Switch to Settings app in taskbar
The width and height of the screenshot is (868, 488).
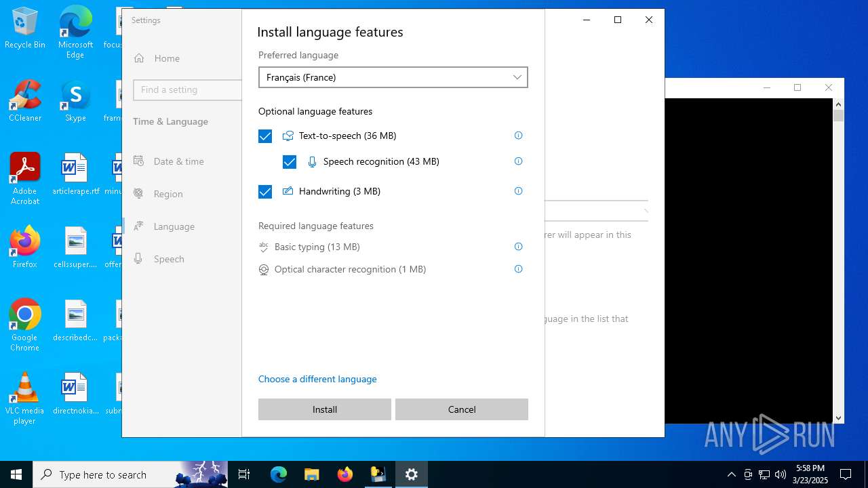click(x=412, y=474)
